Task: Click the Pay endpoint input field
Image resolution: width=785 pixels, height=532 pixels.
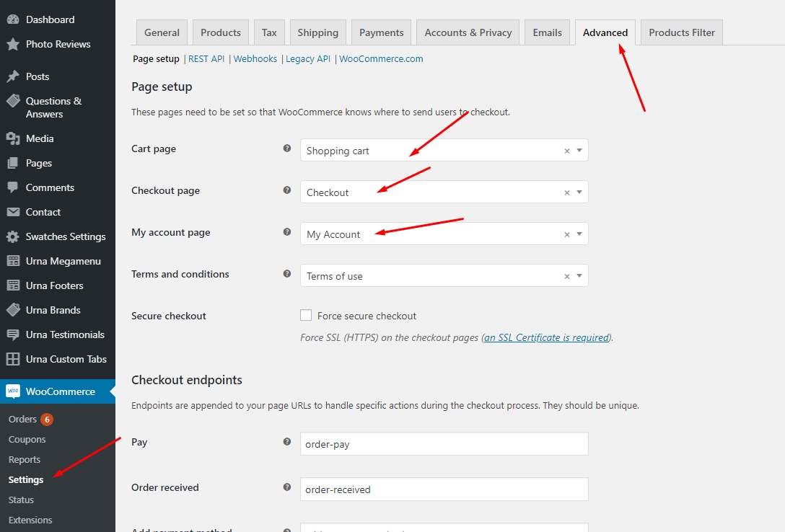Action: click(x=444, y=444)
